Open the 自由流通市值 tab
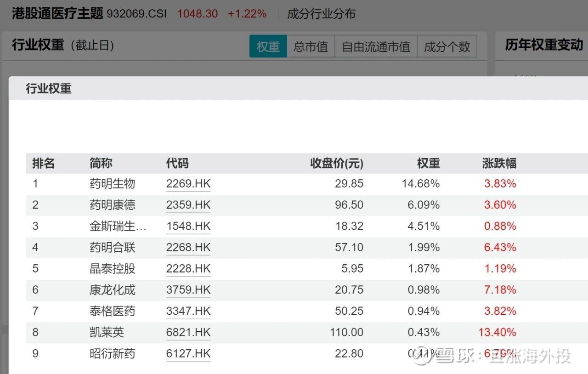The width and height of the screenshot is (588, 374). pos(376,46)
